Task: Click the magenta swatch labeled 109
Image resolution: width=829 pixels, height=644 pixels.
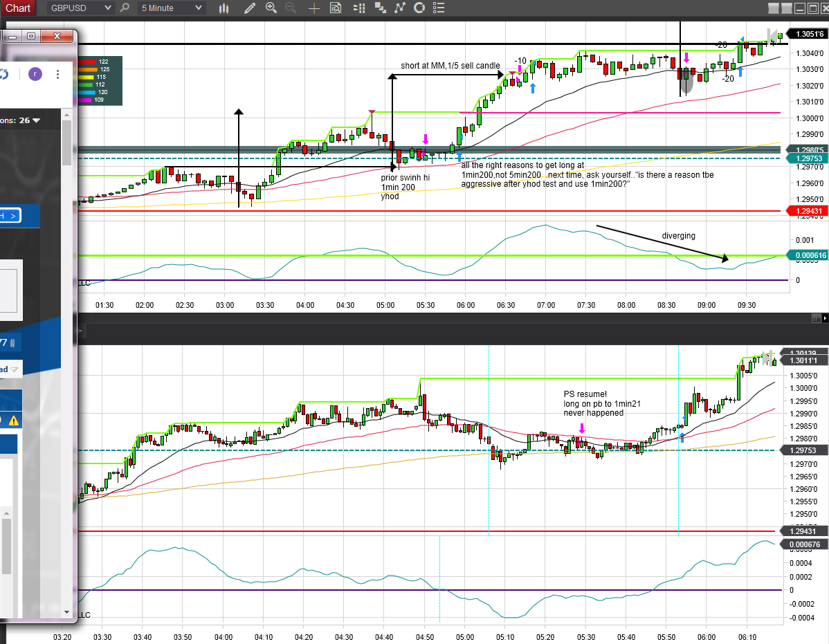Action: point(86,100)
